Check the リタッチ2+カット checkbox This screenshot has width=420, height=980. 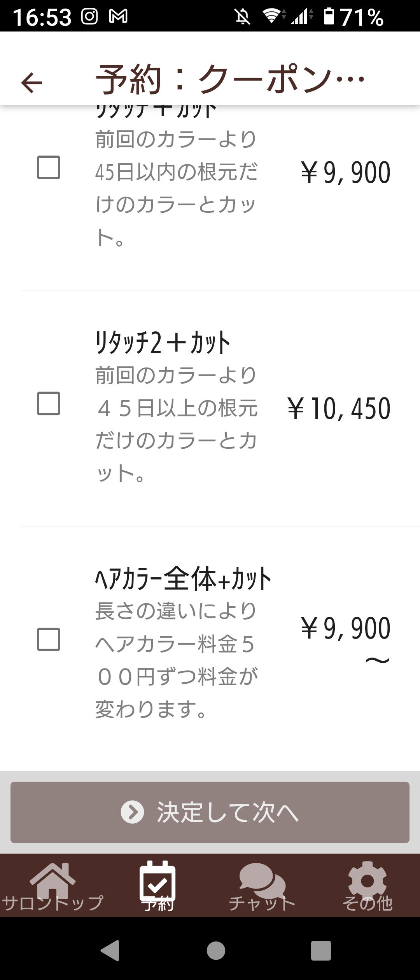[x=49, y=403]
